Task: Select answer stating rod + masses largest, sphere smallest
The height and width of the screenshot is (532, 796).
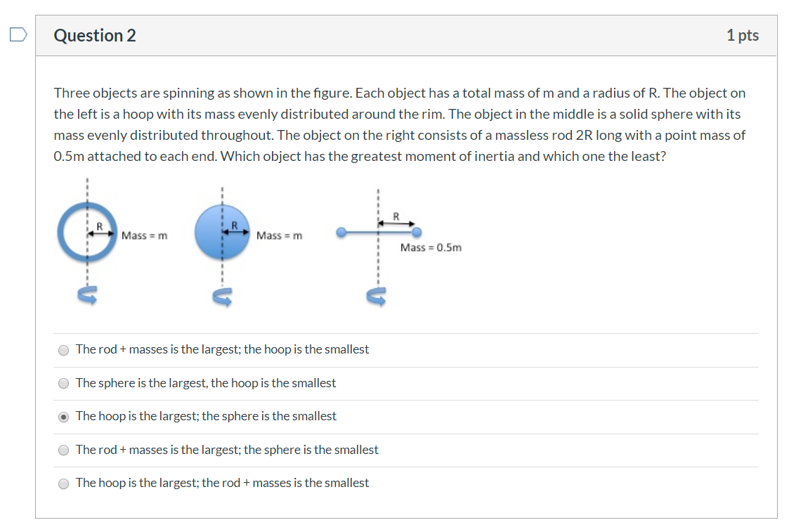Action: (x=63, y=450)
